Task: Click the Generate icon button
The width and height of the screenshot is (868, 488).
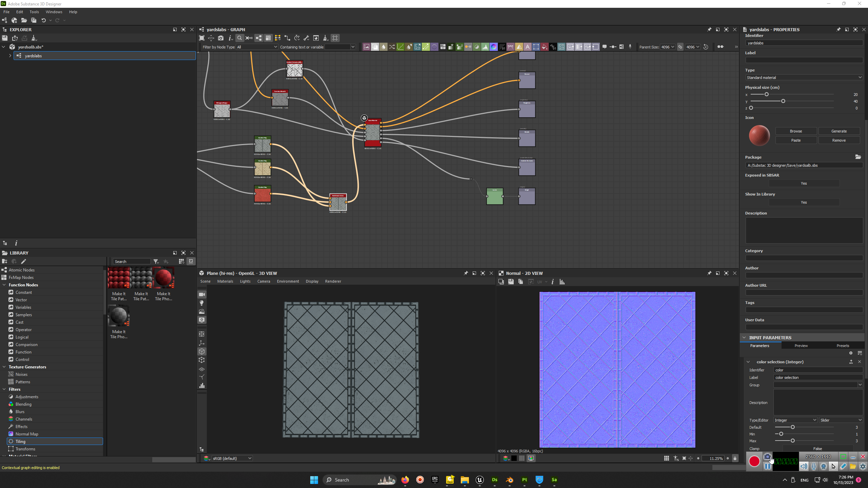Action: click(x=839, y=131)
